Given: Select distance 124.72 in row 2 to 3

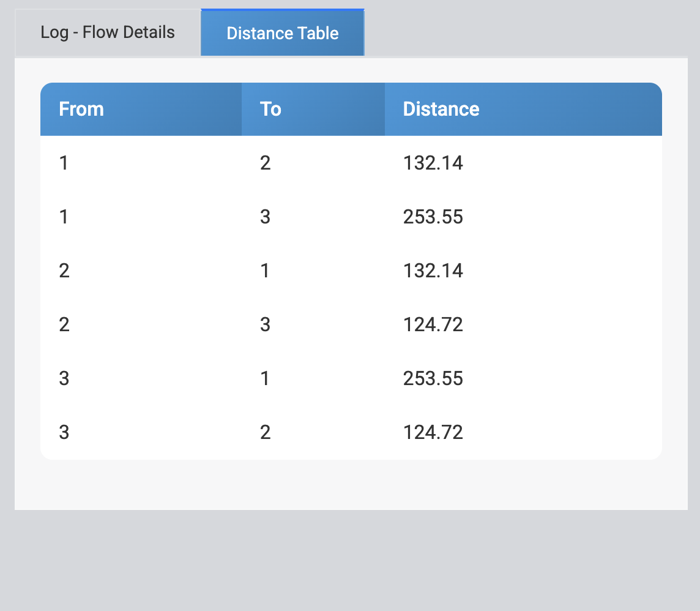Looking at the screenshot, I should tap(433, 324).
